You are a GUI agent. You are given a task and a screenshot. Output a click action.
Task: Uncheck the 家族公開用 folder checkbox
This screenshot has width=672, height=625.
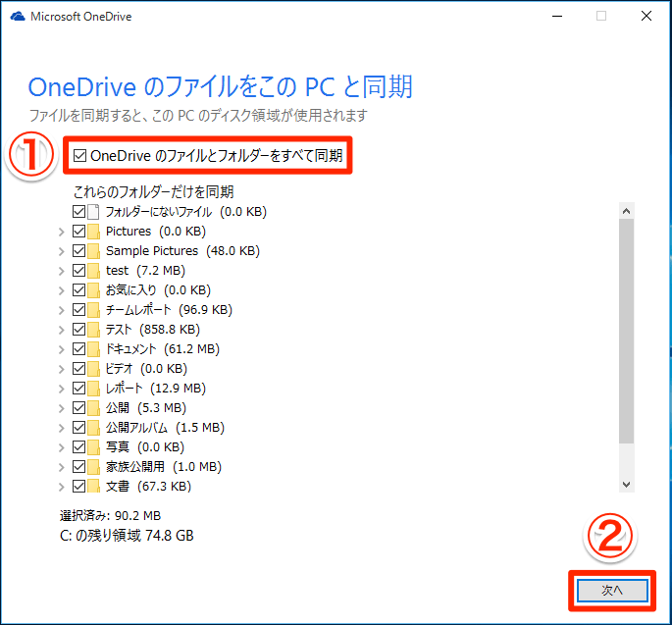pos(78,466)
